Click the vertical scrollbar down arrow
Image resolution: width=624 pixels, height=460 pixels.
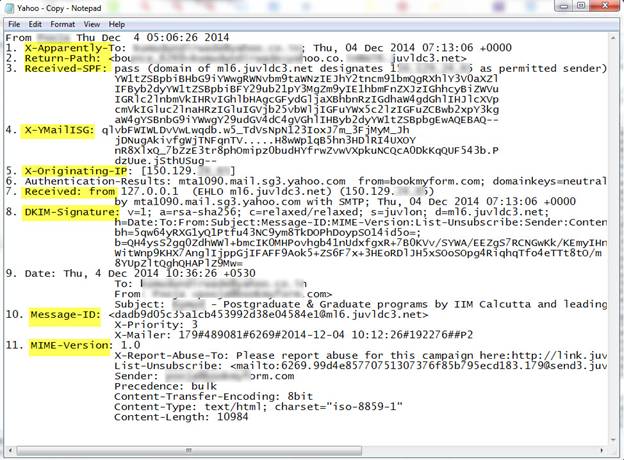click(x=613, y=440)
